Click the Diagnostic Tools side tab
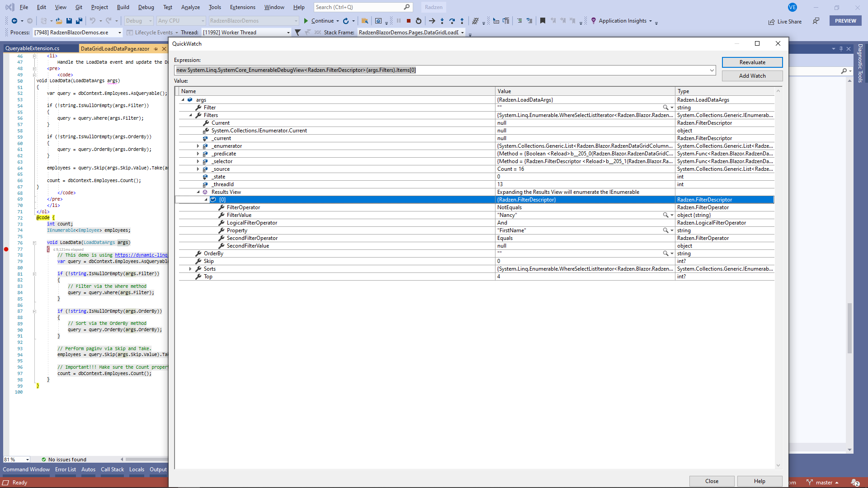Viewport: 868px width, 488px height. [x=860, y=63]
